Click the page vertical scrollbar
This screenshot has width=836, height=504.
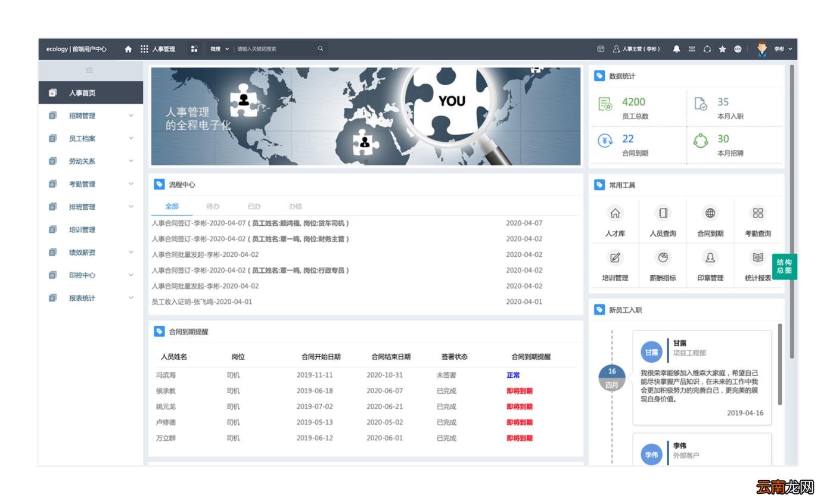792,211
